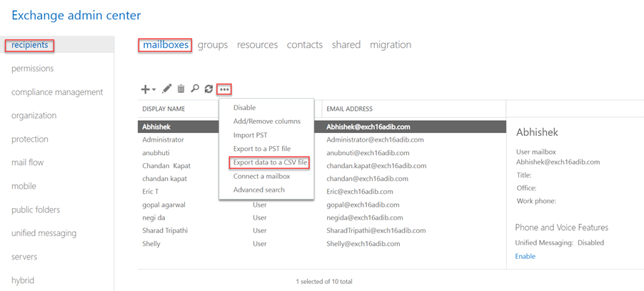This screenshot has width=644, height=291.
Task: Select Export to a PST file
Action: pyautogui.click(x=262, y=149)
